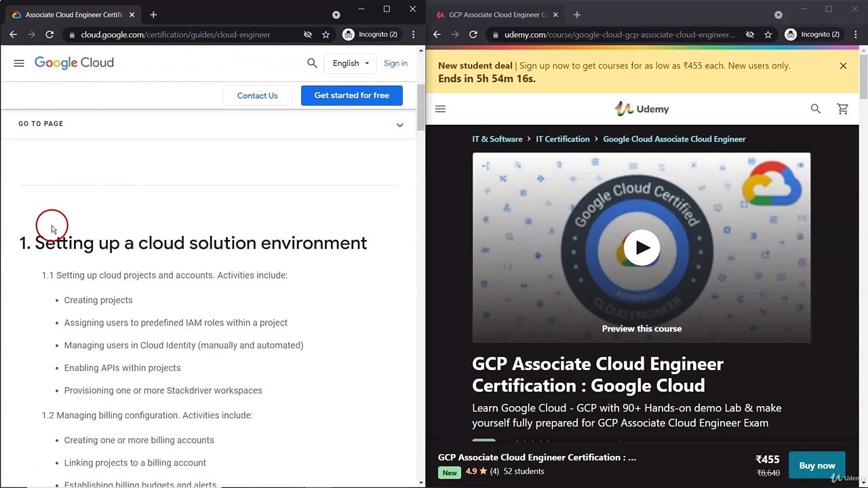
Task: Bookmark the Udemy course page with star
Action: (768, 35)
